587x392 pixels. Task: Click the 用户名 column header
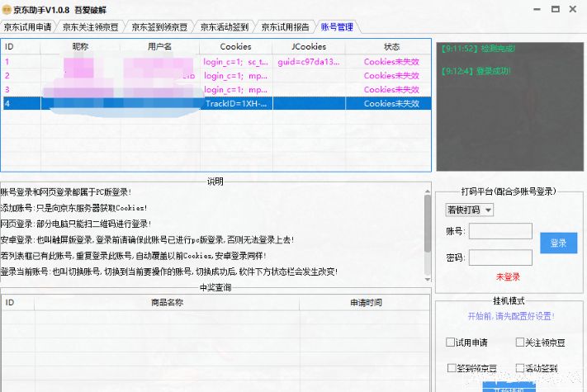pyautogui.click(x=160, y=47)
